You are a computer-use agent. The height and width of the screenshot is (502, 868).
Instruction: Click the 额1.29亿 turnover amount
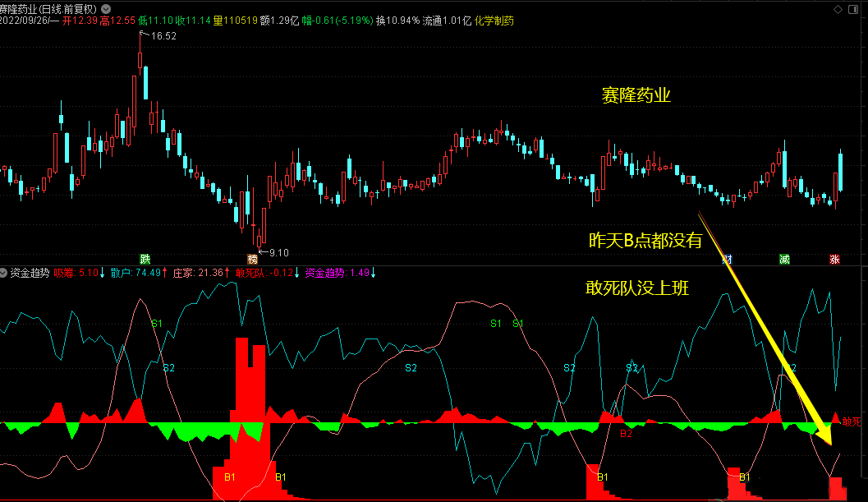279,21
